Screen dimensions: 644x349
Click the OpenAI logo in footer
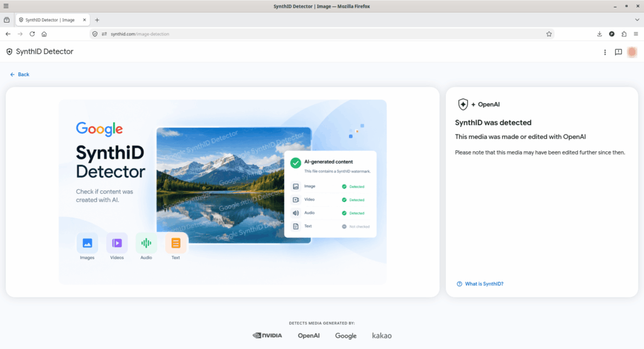click(x=309, y=335)
